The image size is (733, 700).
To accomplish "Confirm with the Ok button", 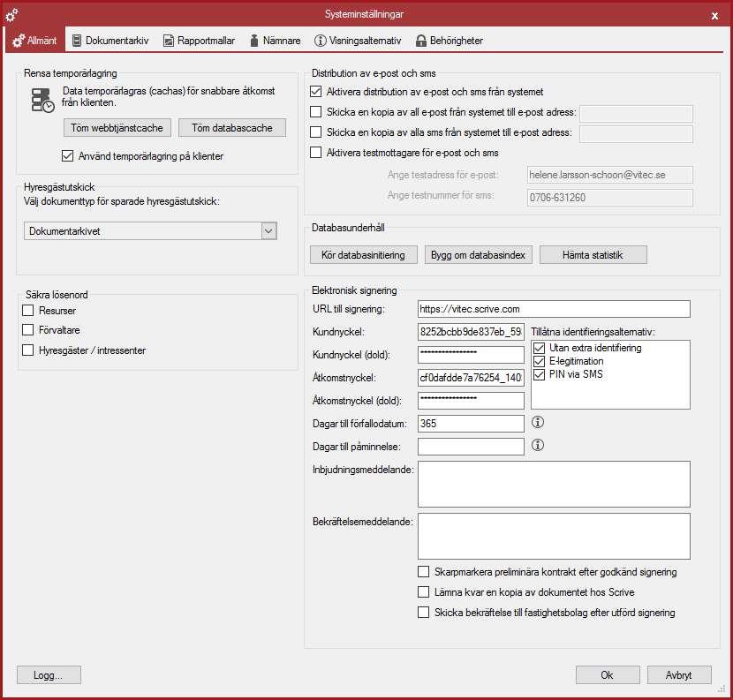I will (608, 675).
